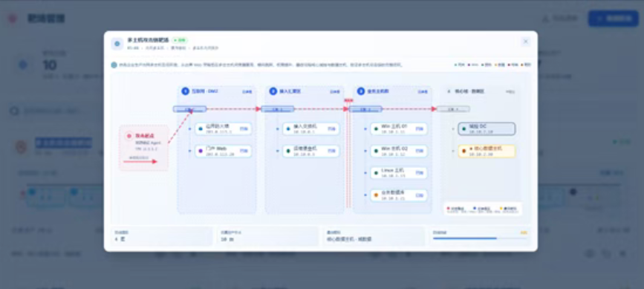Click the progress bar at dialog bottom right
This screenshot has width=644, height=289.
(x=480, y=238)
